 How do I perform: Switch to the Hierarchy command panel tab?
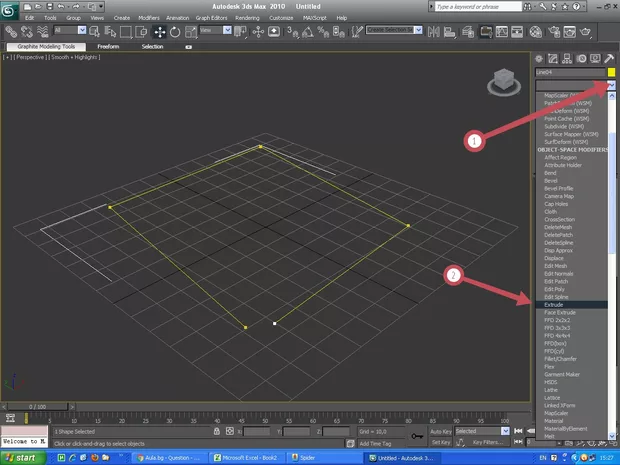click(x=567, y=59)
